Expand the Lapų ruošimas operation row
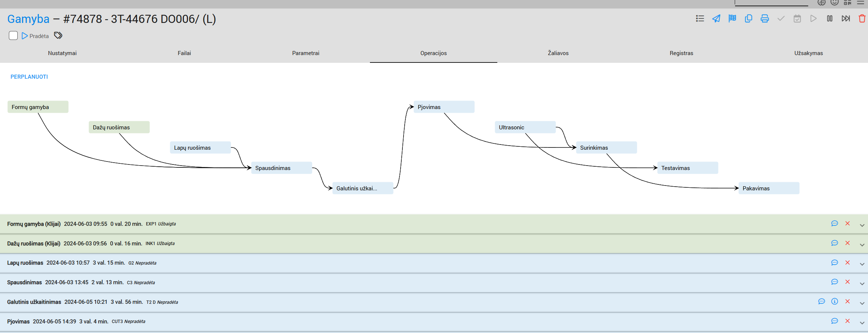This screenshot has height=333, width=868. click(x=862, y=264)
